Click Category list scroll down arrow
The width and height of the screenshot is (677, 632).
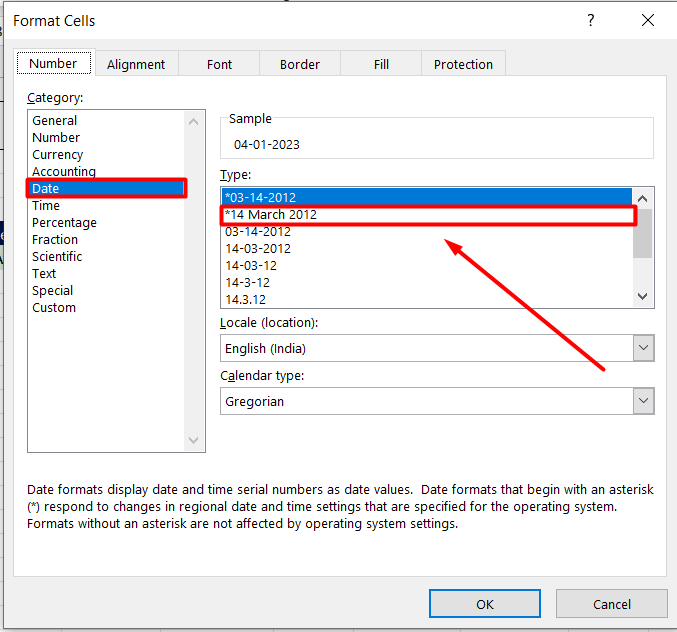193,440
